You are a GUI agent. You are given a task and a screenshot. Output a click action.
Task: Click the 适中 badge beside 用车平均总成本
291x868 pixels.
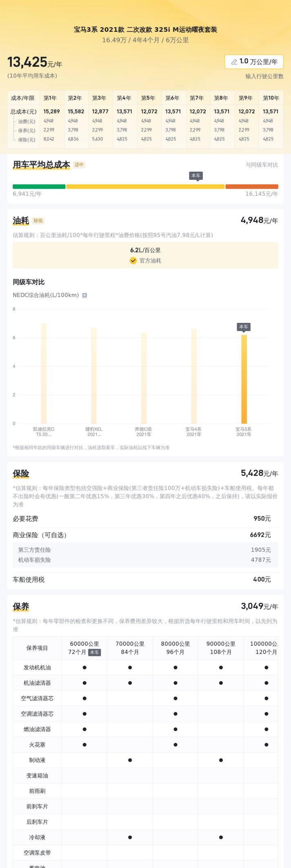tap(79, 165)
